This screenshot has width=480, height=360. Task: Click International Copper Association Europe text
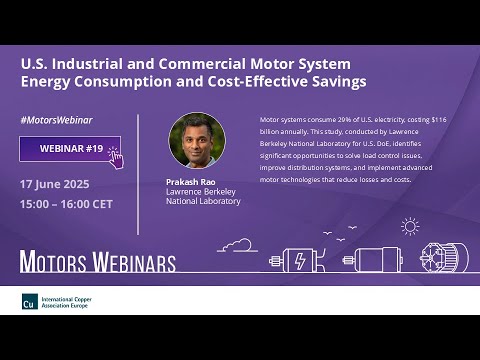[66, 302]
